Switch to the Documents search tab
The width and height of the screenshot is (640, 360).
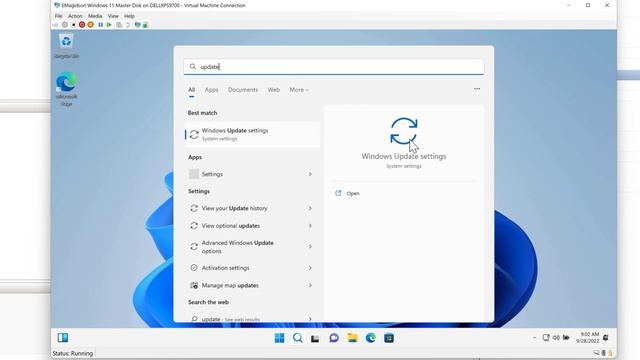click(243, 90)
